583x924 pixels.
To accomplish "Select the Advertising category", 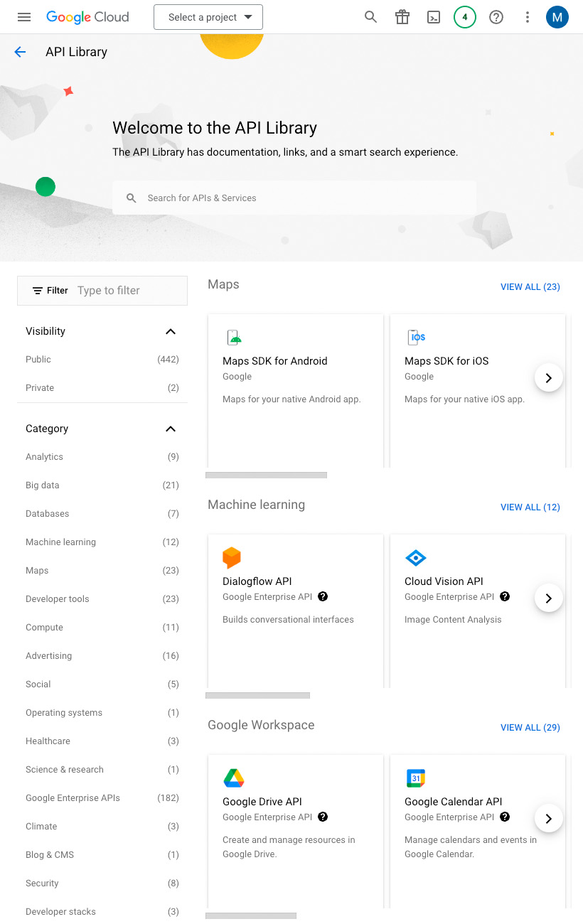I will [102, 656].
